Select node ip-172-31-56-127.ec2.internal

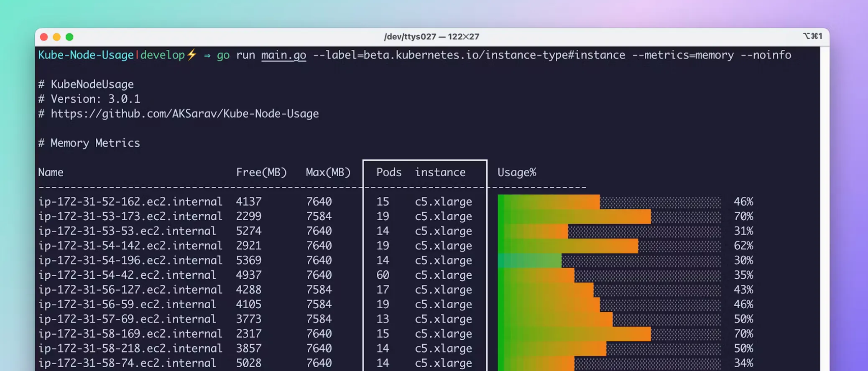point(130,290)
